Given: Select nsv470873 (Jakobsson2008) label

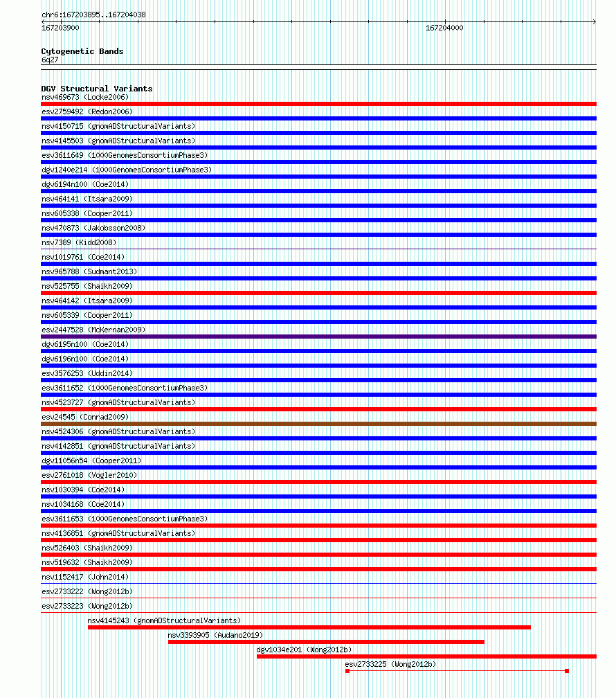Looking at the screenshot, I should click(x=93, y=228).
